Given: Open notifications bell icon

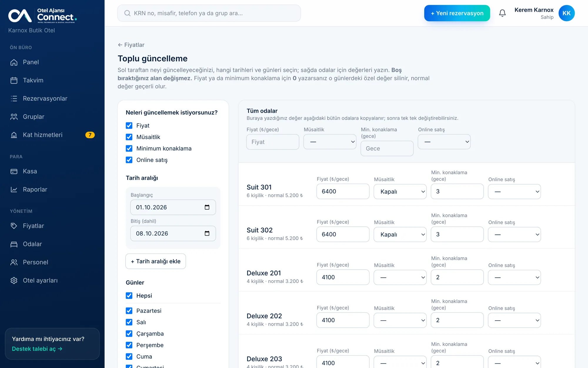Looking at the screenshot, I should [x=502, y=13].
